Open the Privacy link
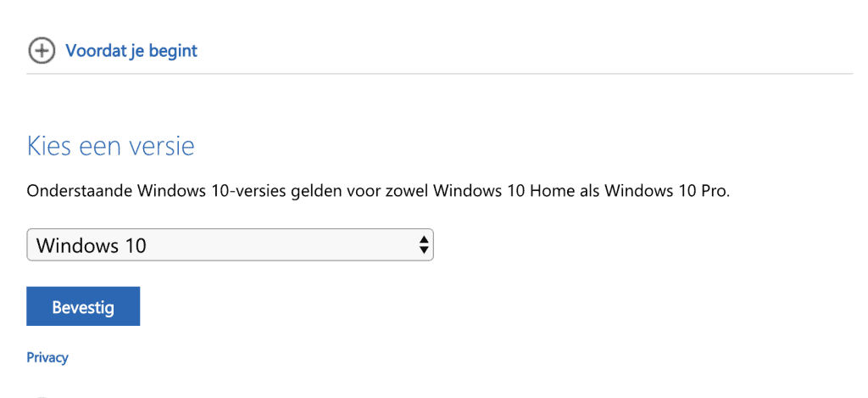This screenshot has height=398, width=868. coord(47,357)
